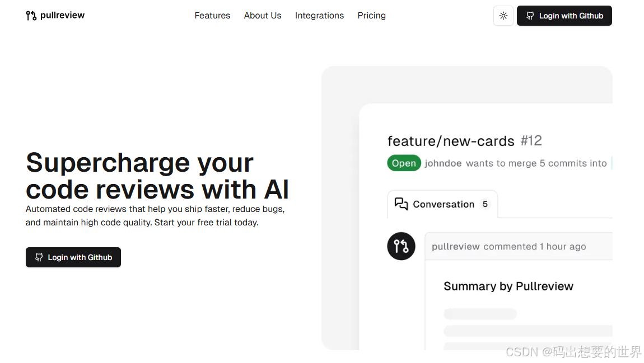
Task: Click the johndoe username
Action: [443, 163]
